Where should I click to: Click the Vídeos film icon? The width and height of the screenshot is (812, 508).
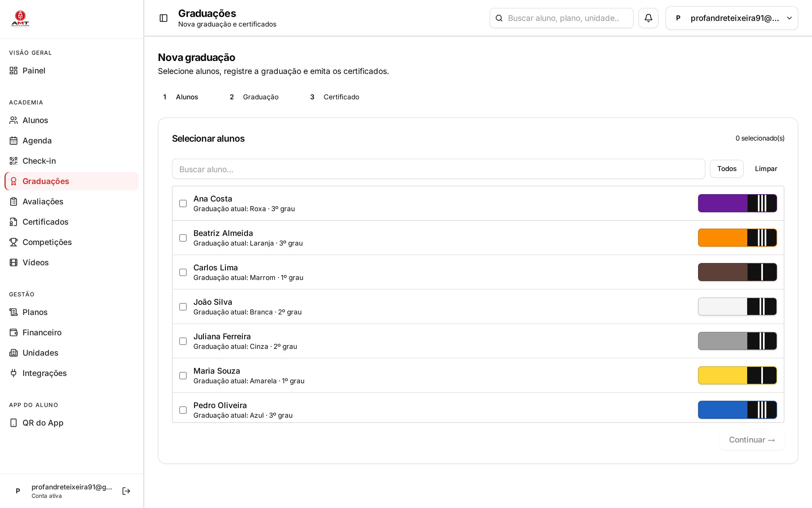(x=14, y=262)
